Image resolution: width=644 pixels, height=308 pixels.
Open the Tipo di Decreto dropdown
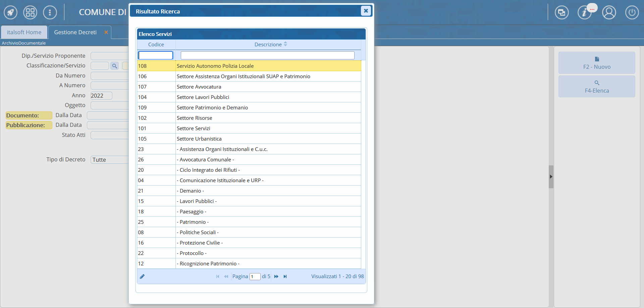coord(109,160)
